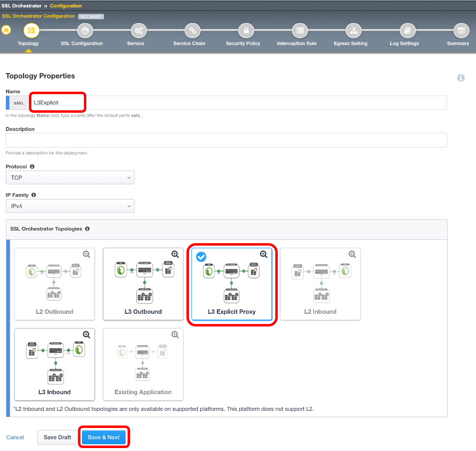The width and height of the screenshot is (476, 451).
Task: Open the SSL Orchestrator breadcrumb
Action: [x=21, y=6]
